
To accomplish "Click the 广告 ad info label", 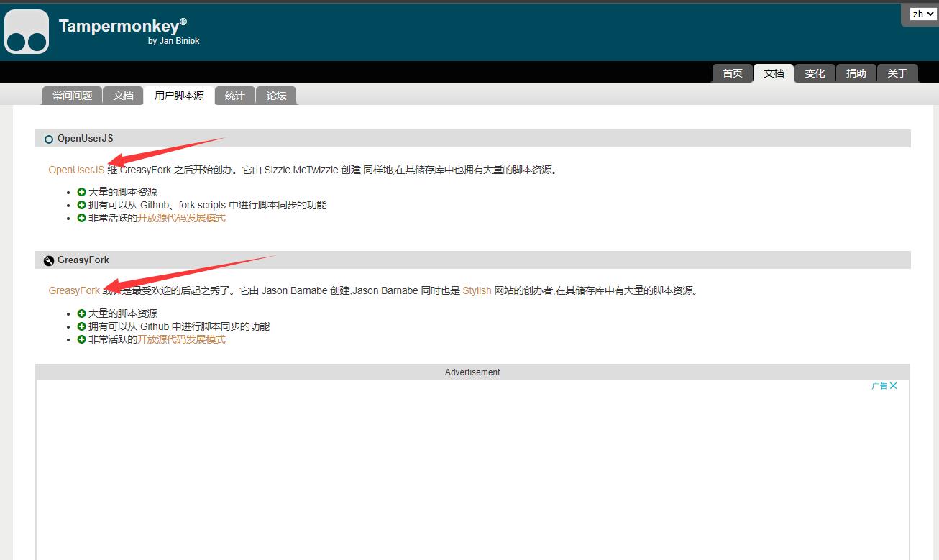I will (879, 386).
